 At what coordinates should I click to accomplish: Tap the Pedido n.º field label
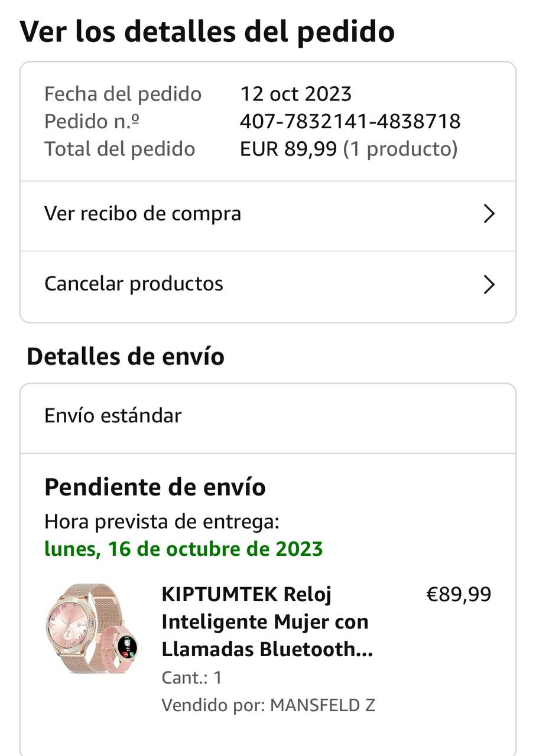[92, 122]
